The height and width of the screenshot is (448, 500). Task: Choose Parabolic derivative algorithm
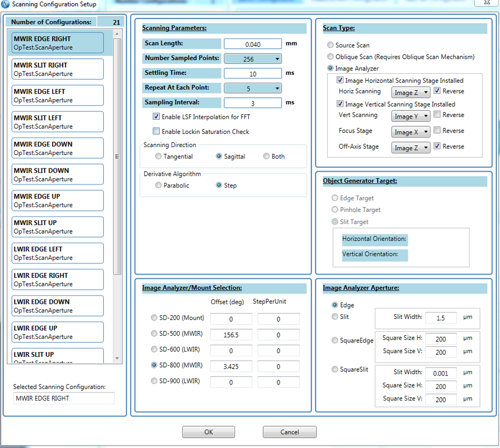point(158,186)
